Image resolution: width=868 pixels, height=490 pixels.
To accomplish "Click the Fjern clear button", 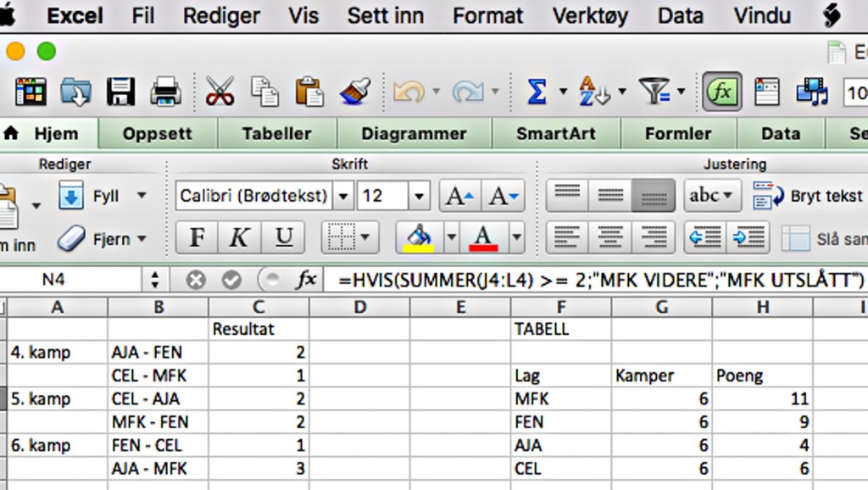I will 103,239.
